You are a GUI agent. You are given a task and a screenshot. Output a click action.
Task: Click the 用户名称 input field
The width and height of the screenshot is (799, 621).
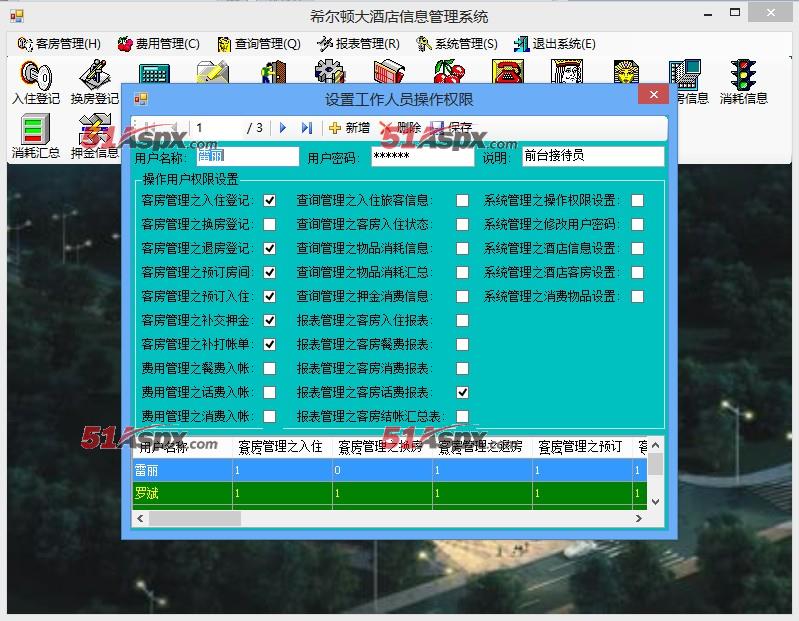pos(247,156)
